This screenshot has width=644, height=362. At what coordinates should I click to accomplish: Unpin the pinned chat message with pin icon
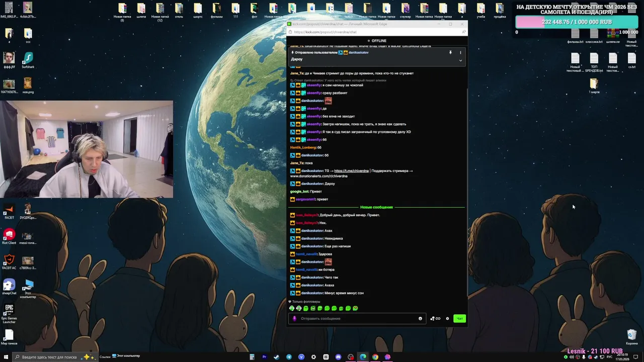click(450, 52)
